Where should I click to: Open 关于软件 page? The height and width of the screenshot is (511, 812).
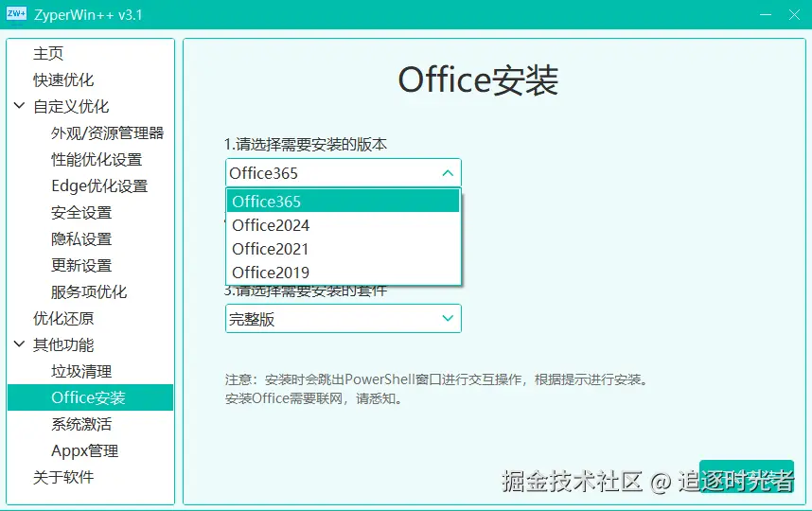(63, 477)
